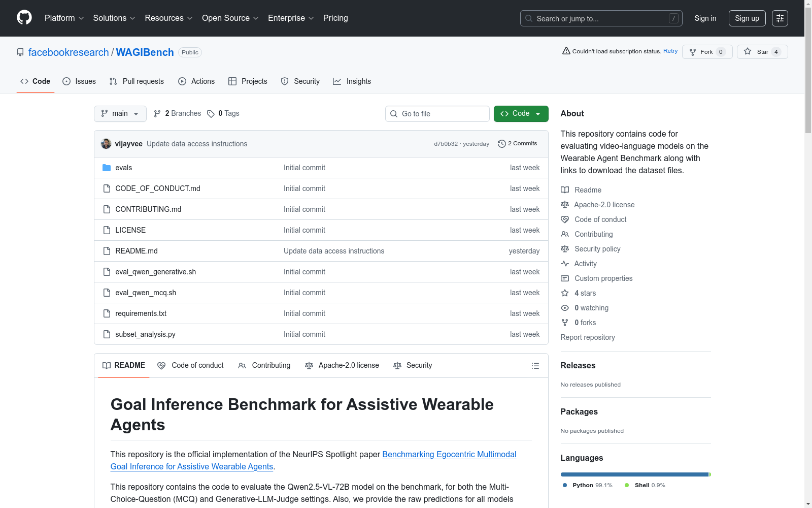The width and height of the screenshot is (812, 508).
Task: Select the Code of conduct README tab
Action: pyautogui.click(x=190, y=366)
